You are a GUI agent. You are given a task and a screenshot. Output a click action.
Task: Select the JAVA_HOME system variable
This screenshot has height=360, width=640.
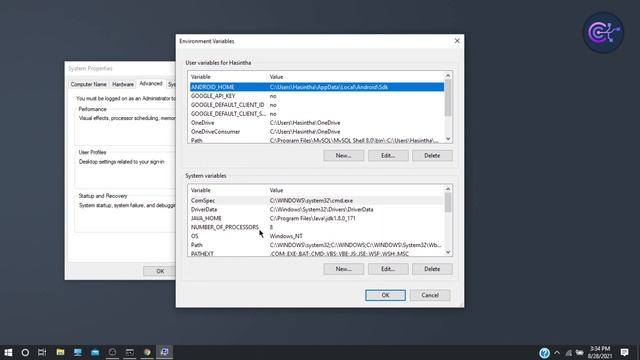click(x=317, y=218)
